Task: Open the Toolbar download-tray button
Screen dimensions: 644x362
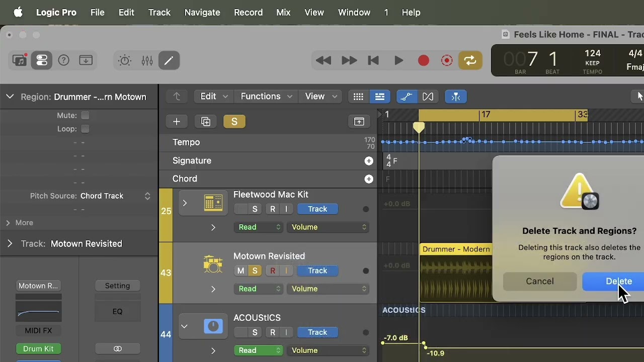Action: tap(86, 60)
